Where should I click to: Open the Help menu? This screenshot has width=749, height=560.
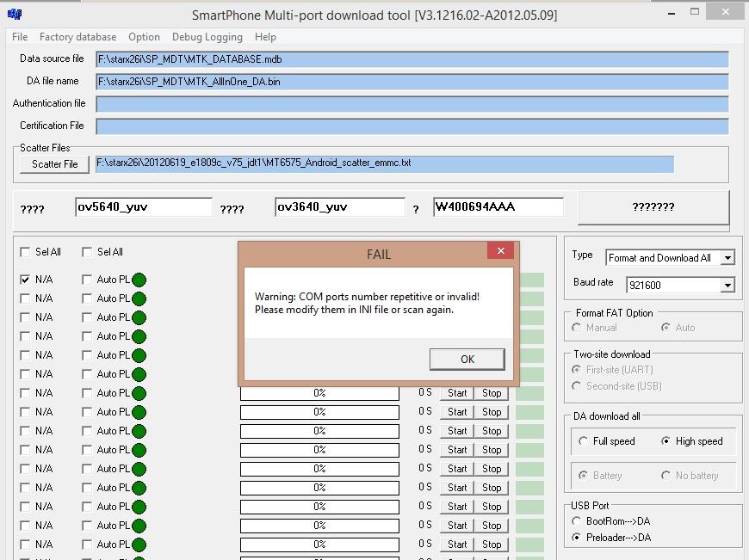click(x=265, y=37)
